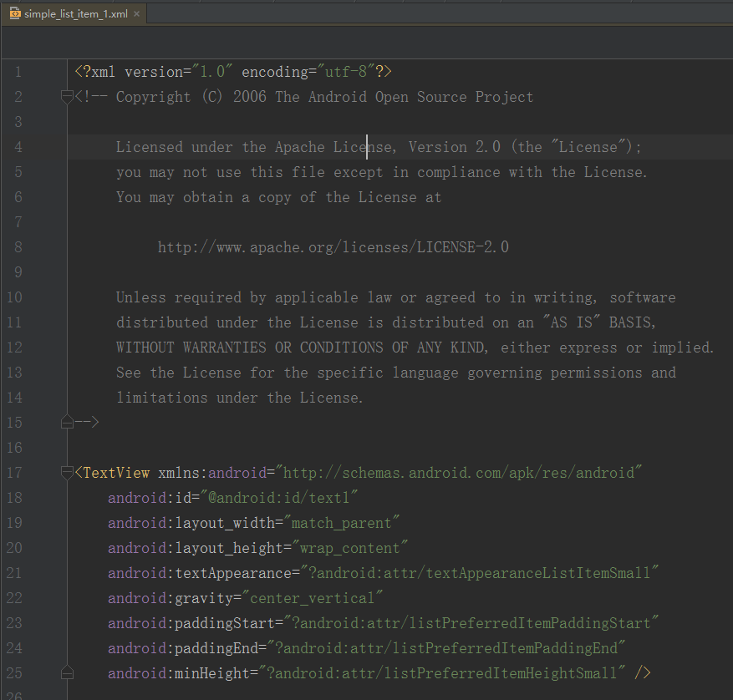Click the listPreferredItemPaddingStart value
The image size is (733, 700).
pyautogui.click(x=471, y=623)
